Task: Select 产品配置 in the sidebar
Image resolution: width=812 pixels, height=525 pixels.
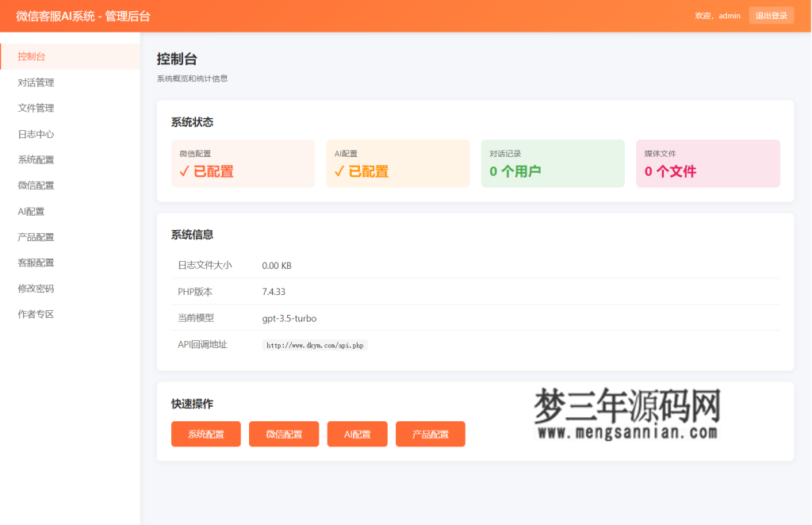Action: [36, 236]
